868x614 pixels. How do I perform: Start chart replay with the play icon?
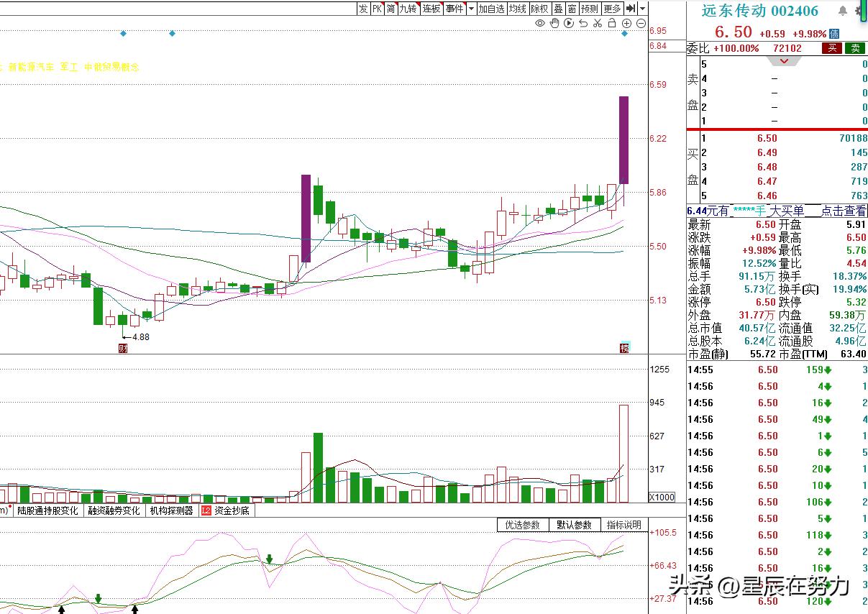click(x=569, y=24)
